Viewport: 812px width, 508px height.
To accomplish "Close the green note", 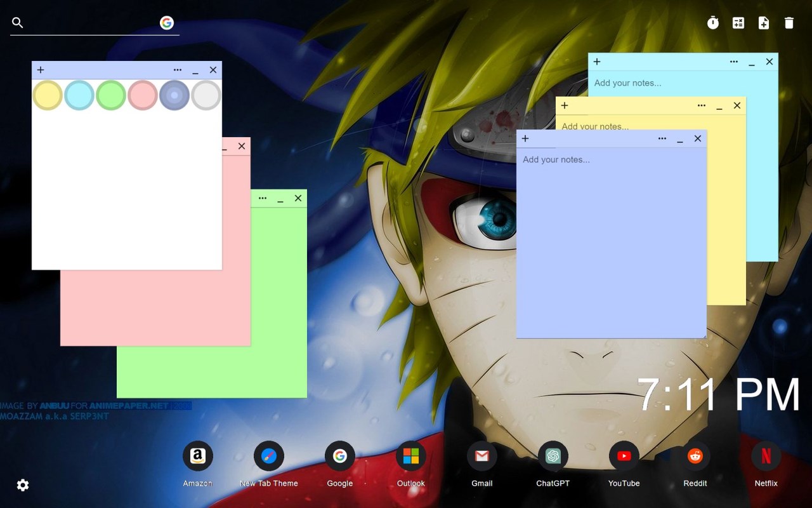I will (x=298, y=198).
